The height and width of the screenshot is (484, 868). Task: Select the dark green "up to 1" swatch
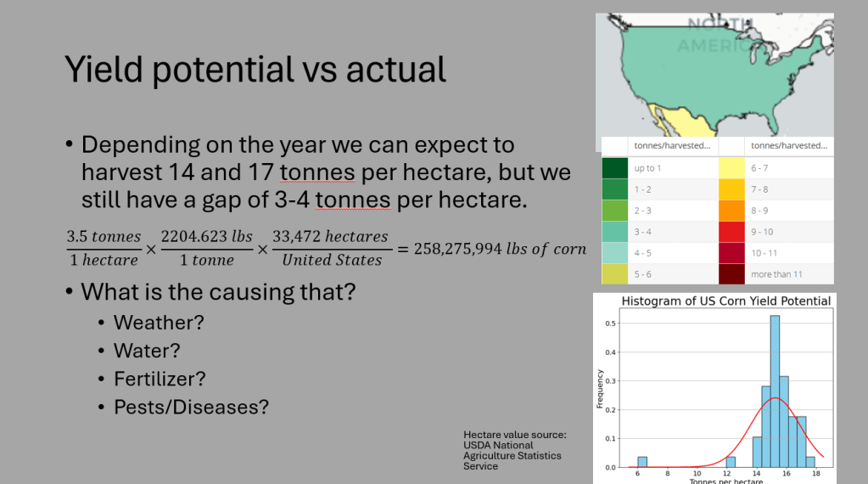[614, 168]
